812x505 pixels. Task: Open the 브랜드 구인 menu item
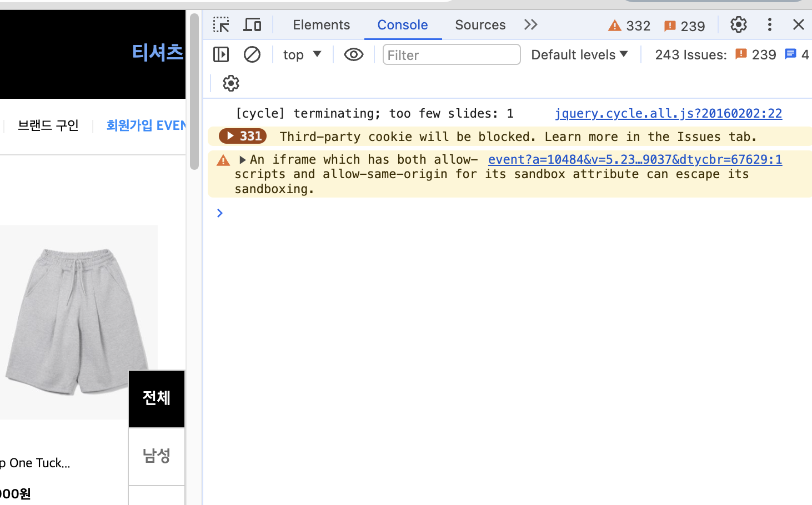coord(48,125)
